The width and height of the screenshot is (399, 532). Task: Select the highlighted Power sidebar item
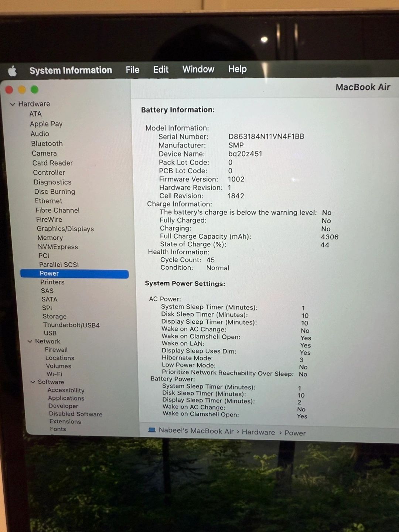(x=74, y=273)
